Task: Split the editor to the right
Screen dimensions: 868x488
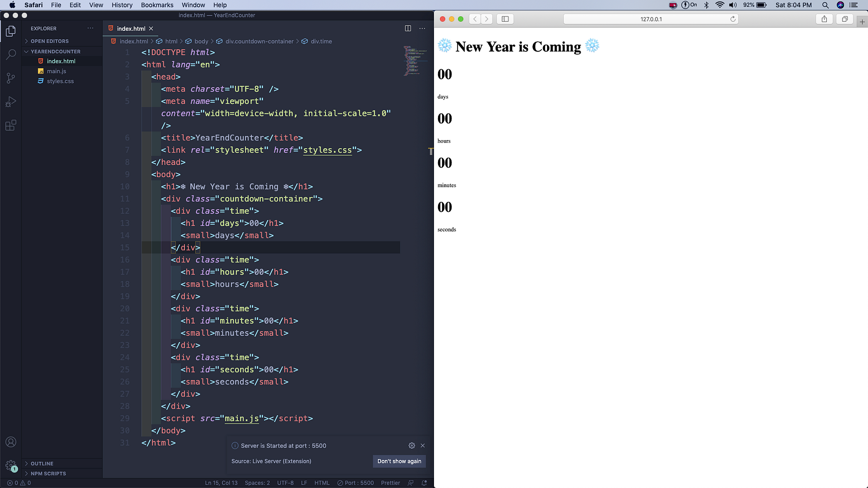Action: click(408, 28)
